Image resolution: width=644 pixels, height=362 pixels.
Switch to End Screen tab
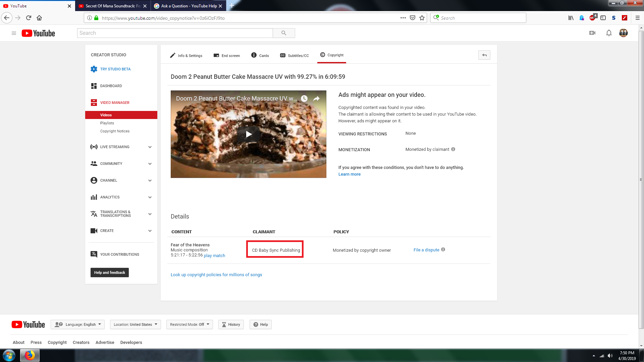(226, 55)
